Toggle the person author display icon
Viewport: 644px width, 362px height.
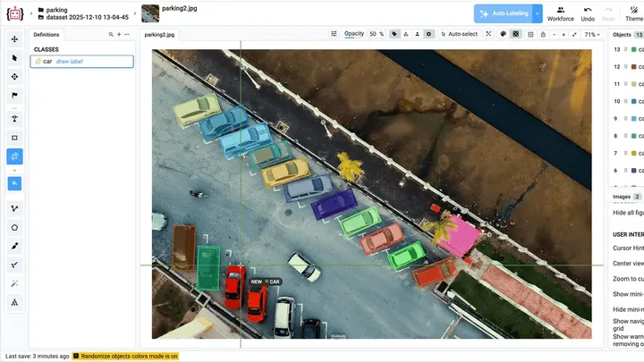coord(418,34)
